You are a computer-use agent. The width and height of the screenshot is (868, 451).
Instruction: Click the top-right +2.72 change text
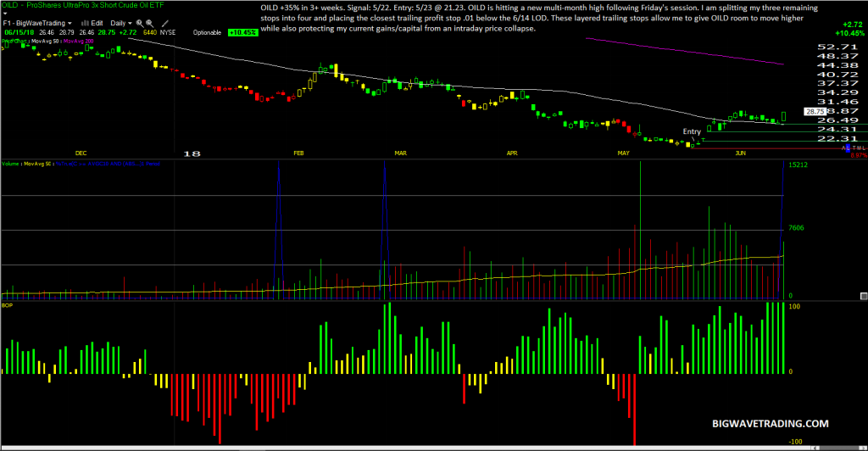[852, 25]
